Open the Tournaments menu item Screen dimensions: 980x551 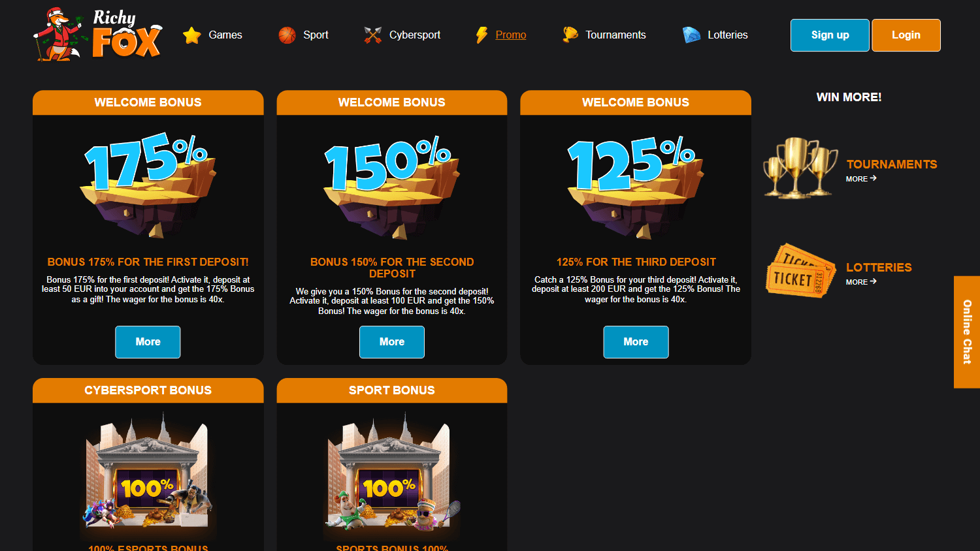pyautogui.click(x=615, y=35)
